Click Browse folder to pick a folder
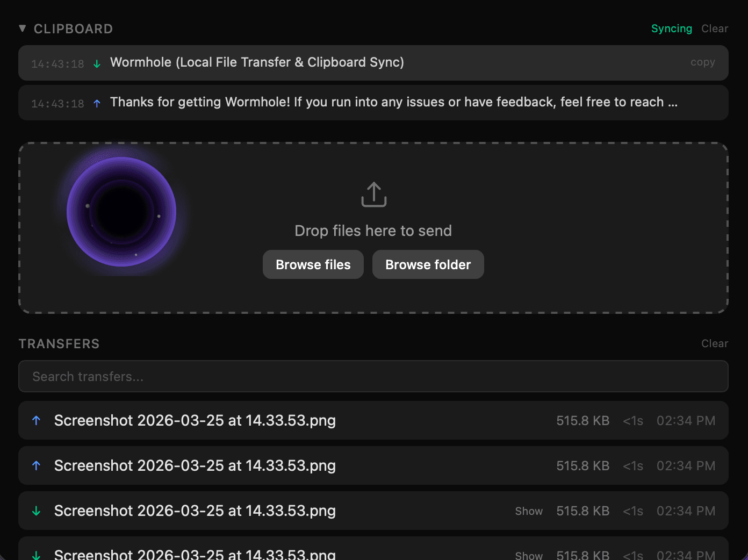The image size is (748, 560). coord(428,264)
